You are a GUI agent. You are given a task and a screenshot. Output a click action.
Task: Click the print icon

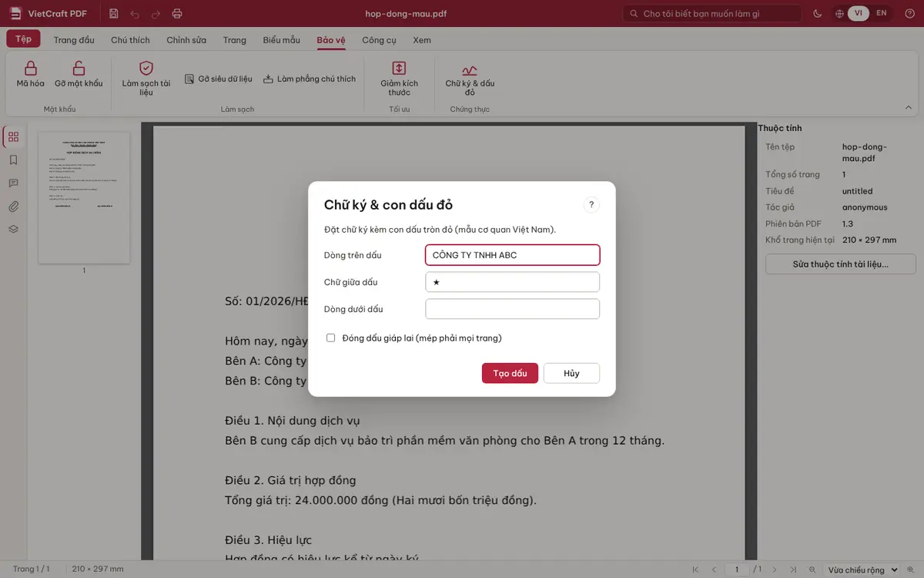tap(177, 14)
